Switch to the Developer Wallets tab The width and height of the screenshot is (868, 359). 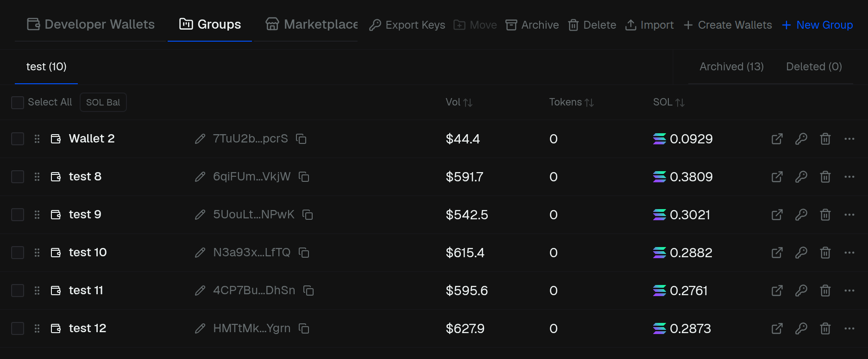[x=91, y=24]
